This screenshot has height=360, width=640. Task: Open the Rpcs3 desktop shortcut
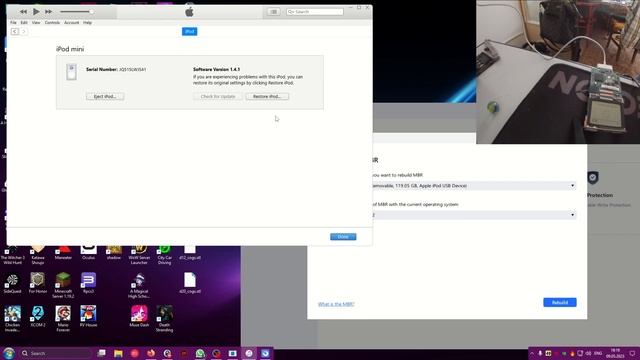coord(88,283)
